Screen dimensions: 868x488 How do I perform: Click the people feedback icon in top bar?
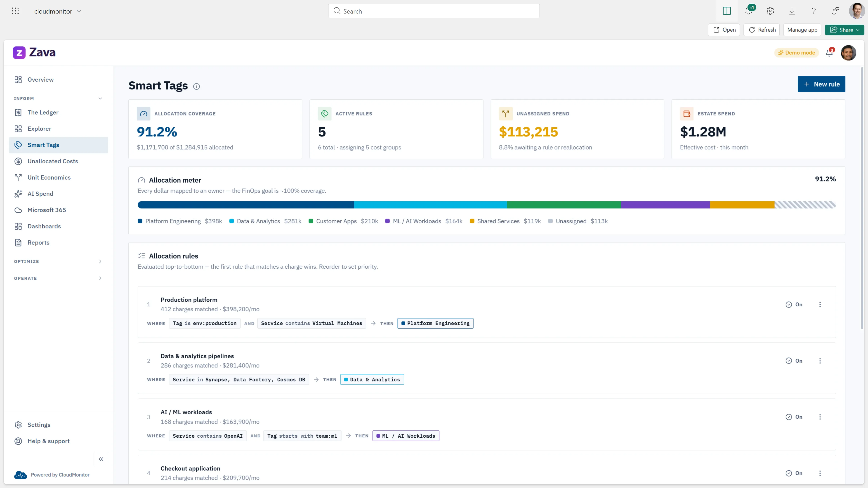coord(835,11)
